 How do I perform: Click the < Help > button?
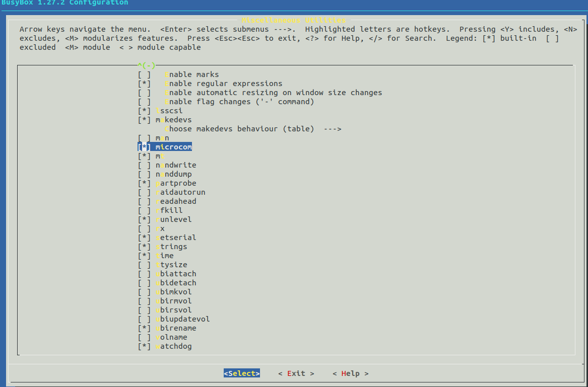pos(351,373)
